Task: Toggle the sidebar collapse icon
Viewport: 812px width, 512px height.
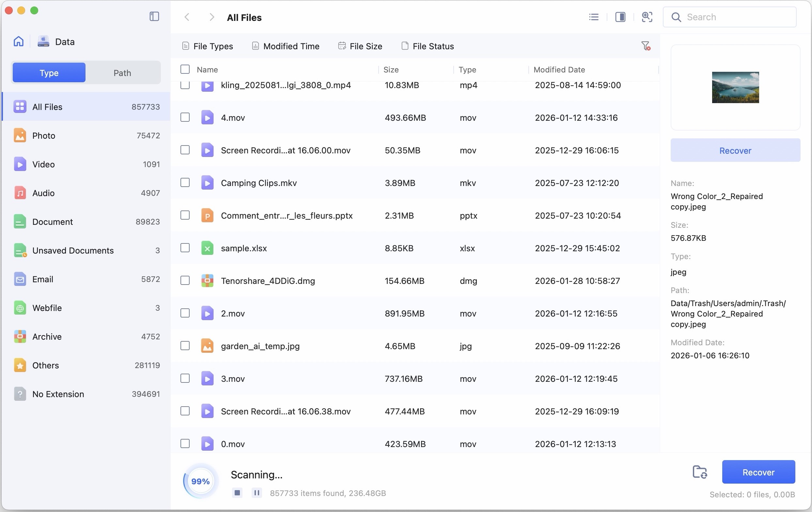Action: (x=154, y=17)
